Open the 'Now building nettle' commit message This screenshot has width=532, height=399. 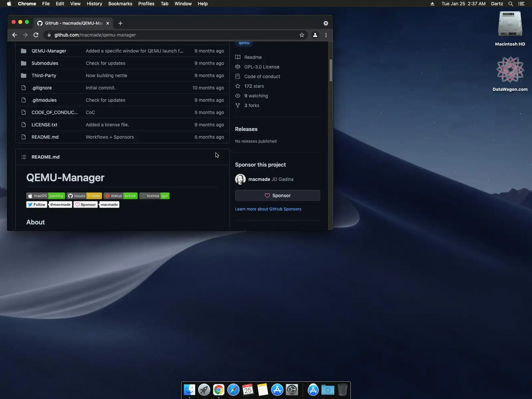(x=106, y=75)
